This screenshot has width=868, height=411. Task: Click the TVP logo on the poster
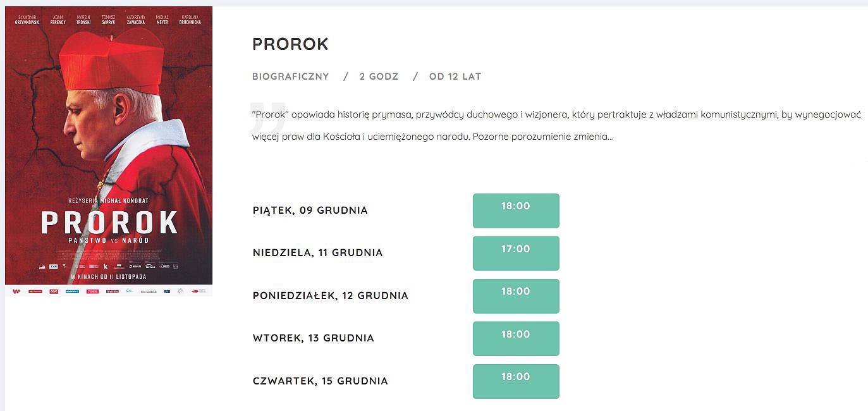tap(54, 266)
